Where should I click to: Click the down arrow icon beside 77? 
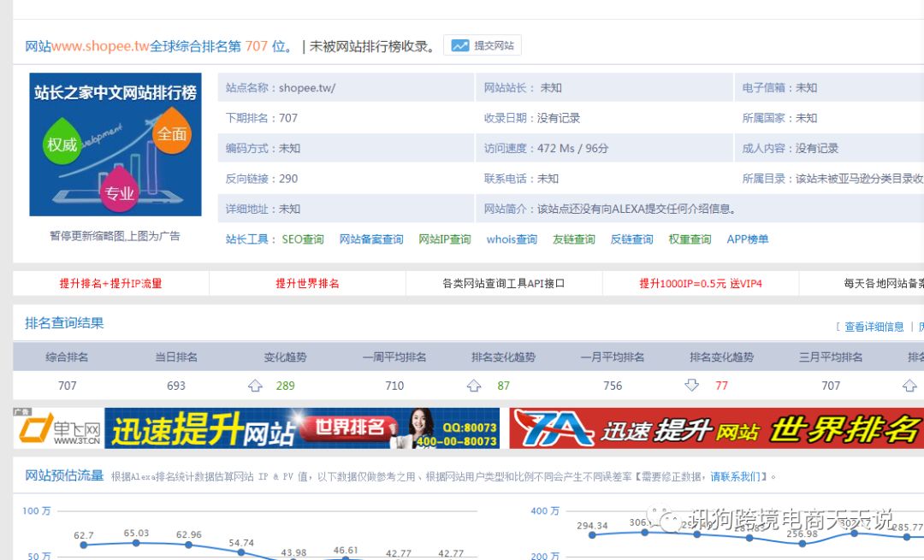(x=692, y=385)
